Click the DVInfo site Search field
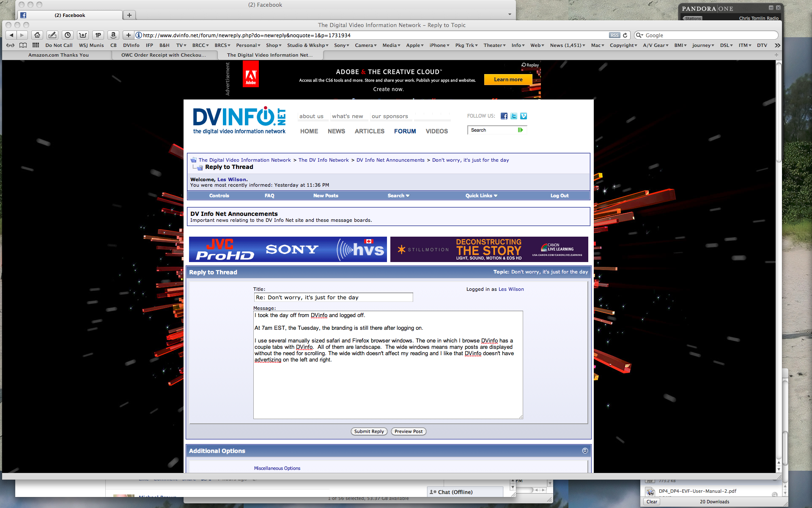This screenshot has height=508, width=812. pyautogui.click(x=493, y=130)
